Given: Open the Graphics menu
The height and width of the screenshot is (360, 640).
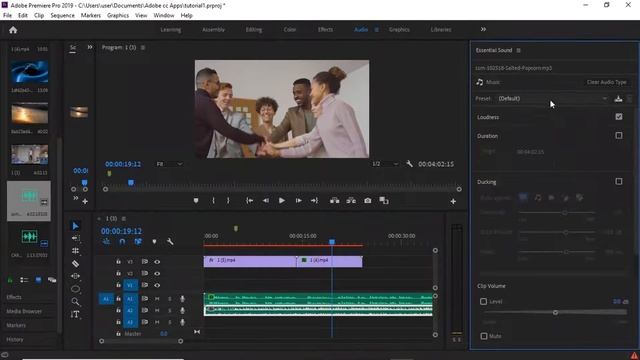Looking at the screenshot, I should [118, 16].
